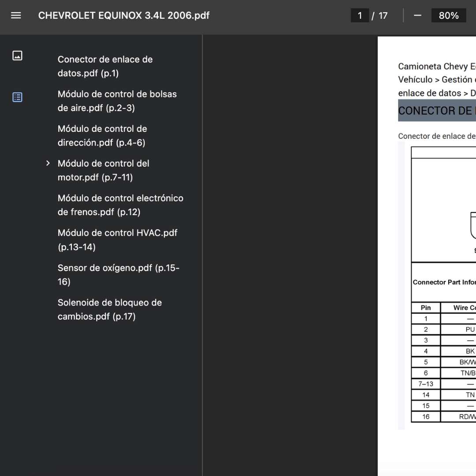
Task: Jump to Módulo de control del motor.pdf
Action: pyautogui.click(x=103, y=170)
